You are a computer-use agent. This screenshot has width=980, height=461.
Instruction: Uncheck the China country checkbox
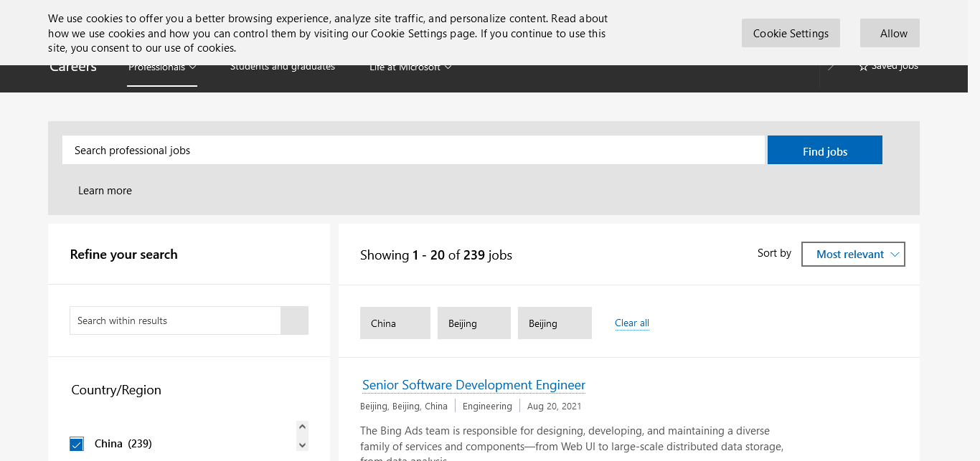click(x=77, y=444)
